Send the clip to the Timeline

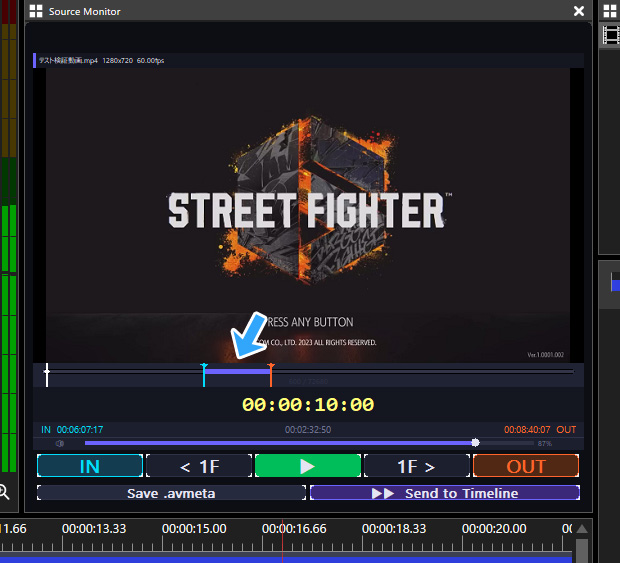click(445, 493)
